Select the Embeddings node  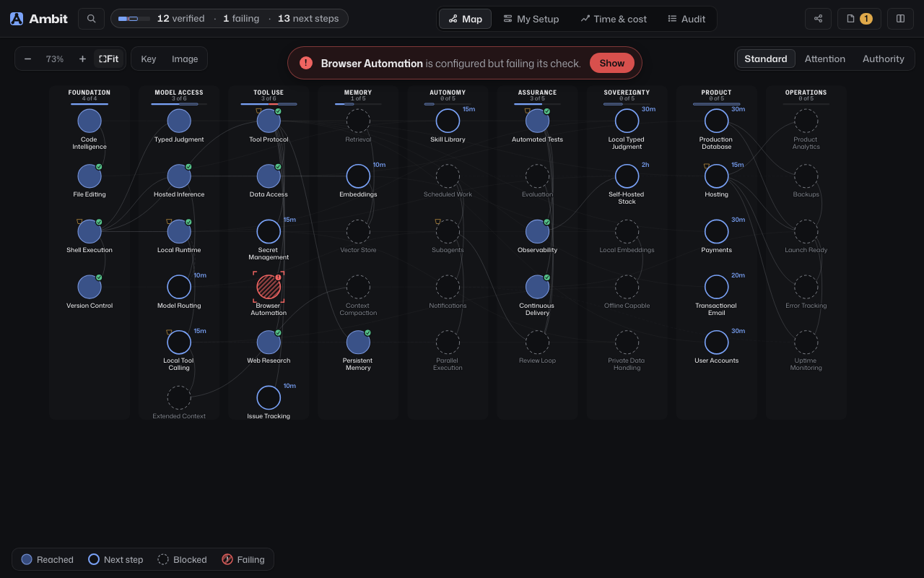358,176
